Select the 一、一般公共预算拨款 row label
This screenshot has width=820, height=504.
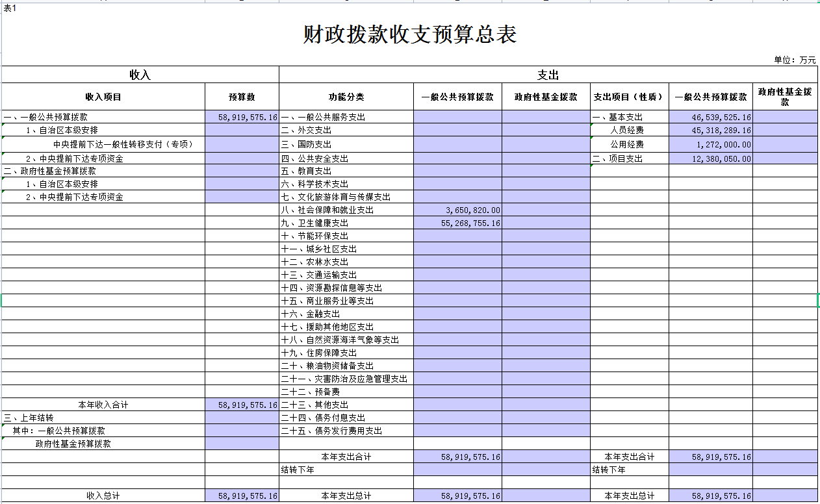pyautogui.click(x=45, y=118)
